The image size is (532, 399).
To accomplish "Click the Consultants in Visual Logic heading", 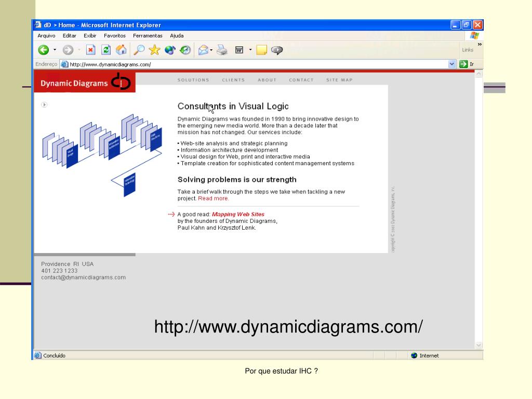I will (x=233, y=106).
